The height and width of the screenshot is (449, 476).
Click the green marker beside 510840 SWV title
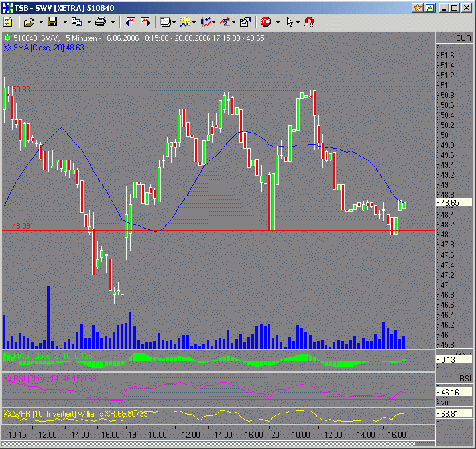(7, 38)
